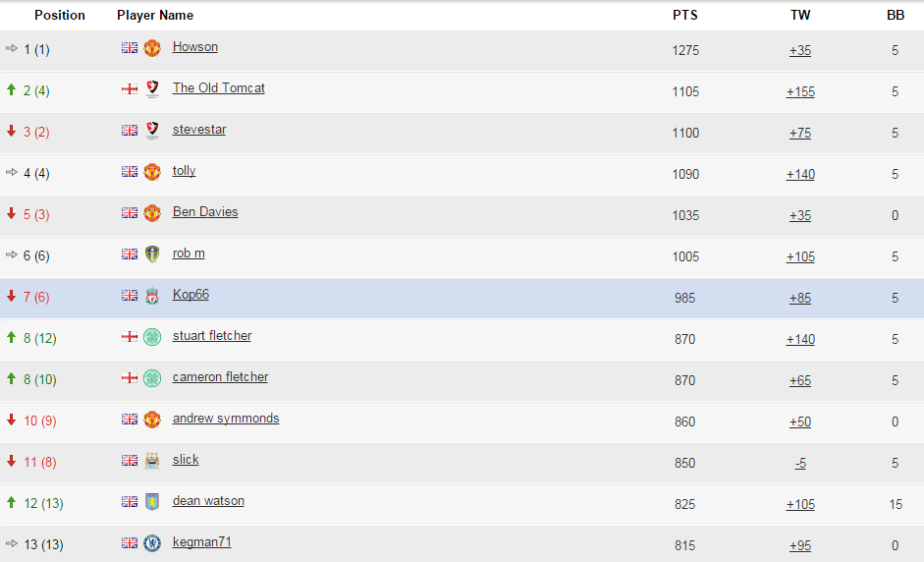Open The Old Tomcat player profile link
This screenshot has height=562, width=924.
tap(218, 87)
